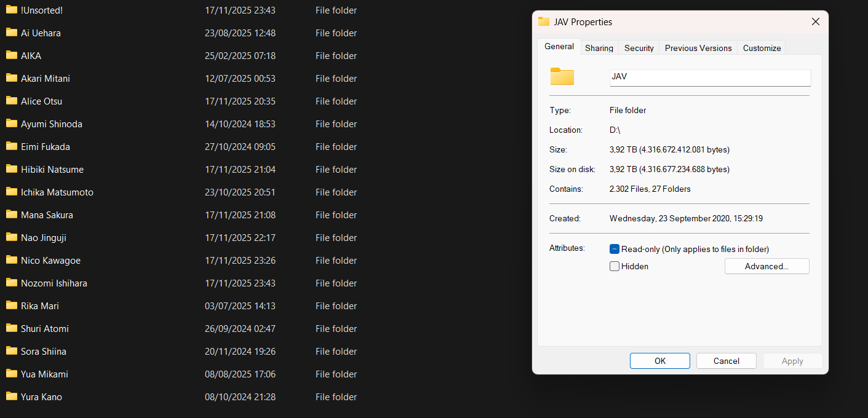Select the Ayumi Shinoda folder icon
Viewport: 868px width, 418px height.
[x=12, y=124]
